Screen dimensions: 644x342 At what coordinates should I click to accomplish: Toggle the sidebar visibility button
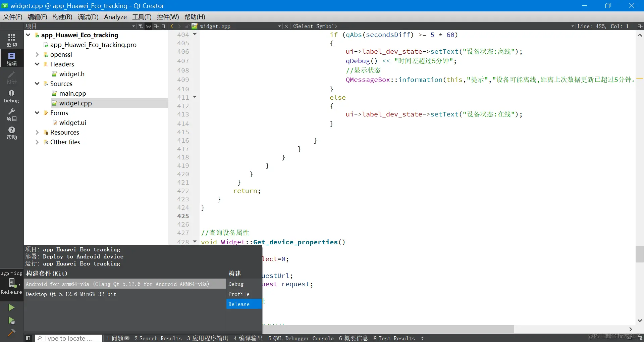(x=28, y=338)
